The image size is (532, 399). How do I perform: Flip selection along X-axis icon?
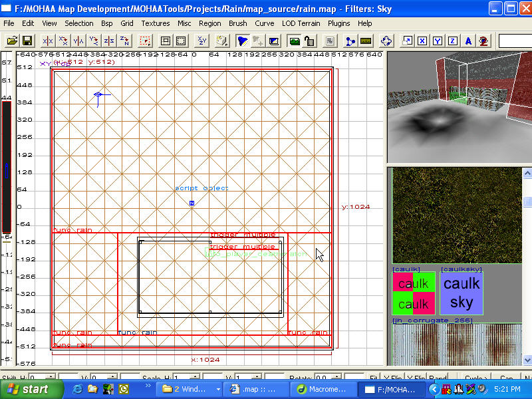(x=47, y=41)
